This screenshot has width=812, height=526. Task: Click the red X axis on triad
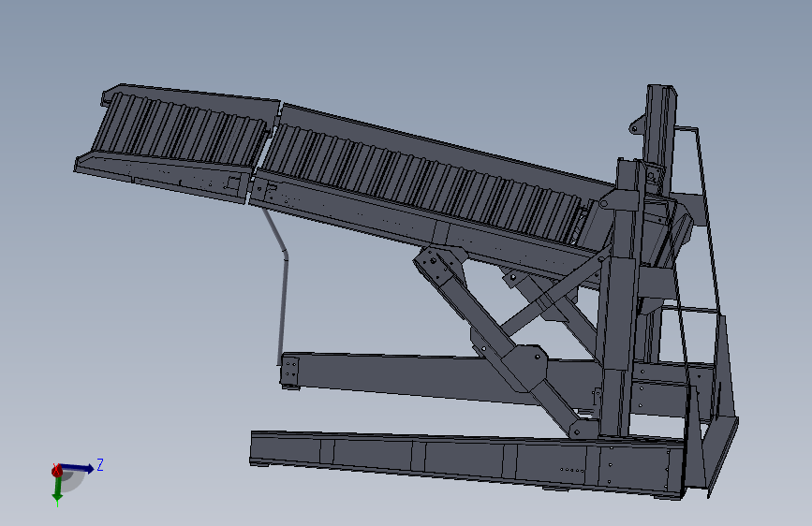[56, 471]
